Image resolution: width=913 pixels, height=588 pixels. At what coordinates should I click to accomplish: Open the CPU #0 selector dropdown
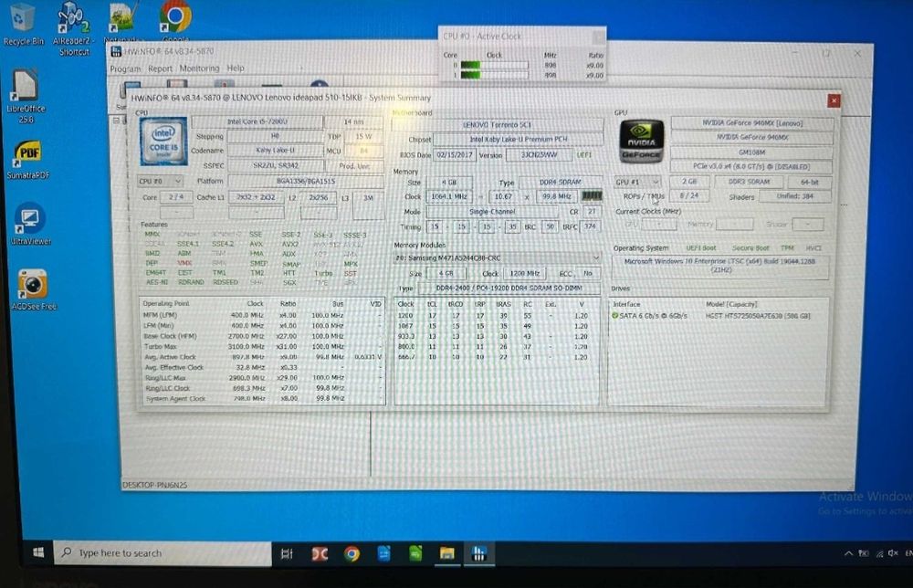tap(160, 181)
